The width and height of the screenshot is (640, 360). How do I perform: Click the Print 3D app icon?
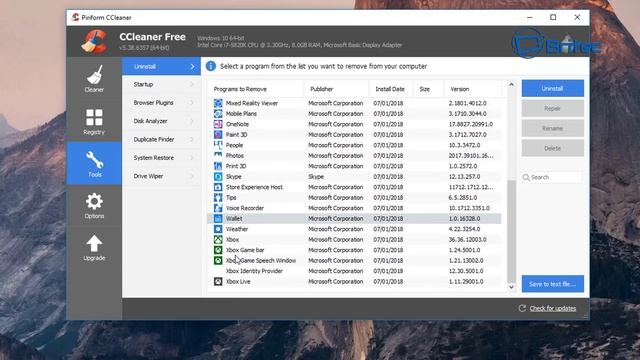(218, 166)
